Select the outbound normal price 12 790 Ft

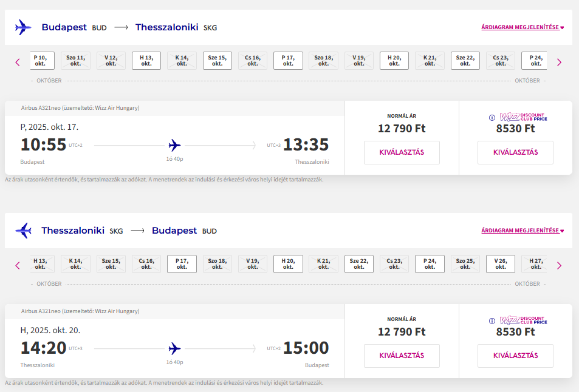click(x=402, y=152)
